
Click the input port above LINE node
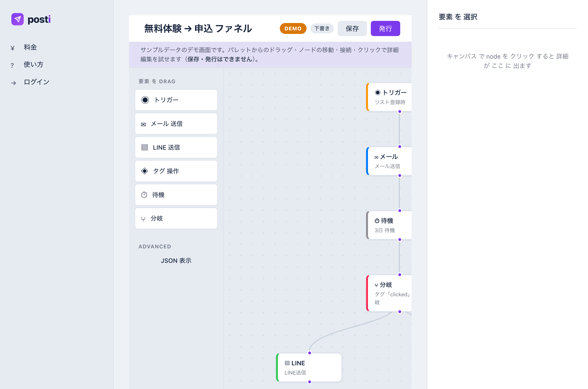(309, 353)
